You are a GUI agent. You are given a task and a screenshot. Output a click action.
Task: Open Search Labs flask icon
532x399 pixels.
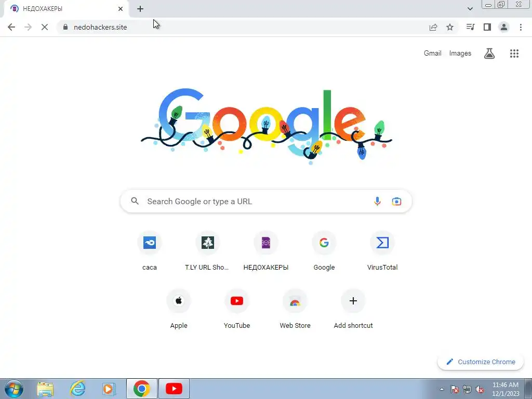[489, 54]
